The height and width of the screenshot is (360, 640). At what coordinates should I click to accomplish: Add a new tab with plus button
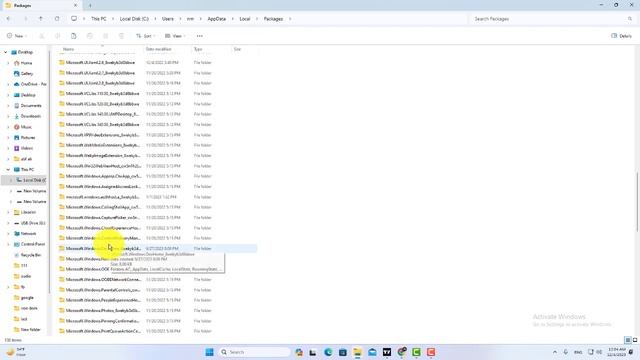tap(90, 6)
